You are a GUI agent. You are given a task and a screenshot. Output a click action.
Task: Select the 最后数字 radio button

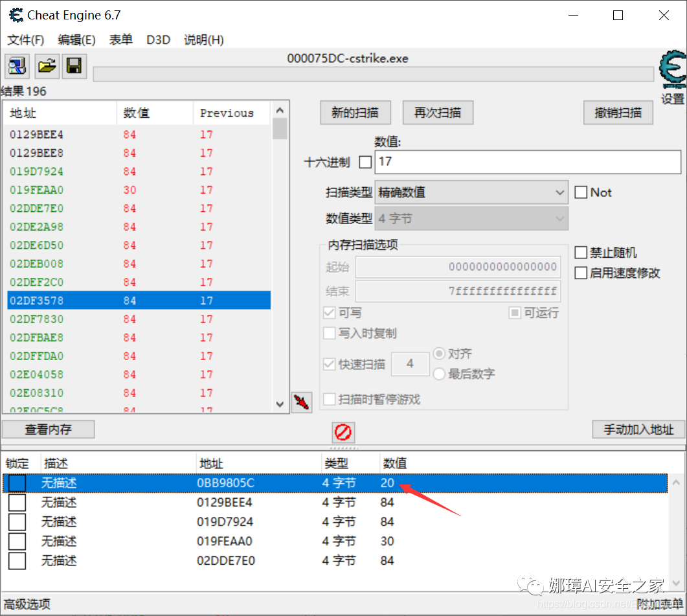439,374
